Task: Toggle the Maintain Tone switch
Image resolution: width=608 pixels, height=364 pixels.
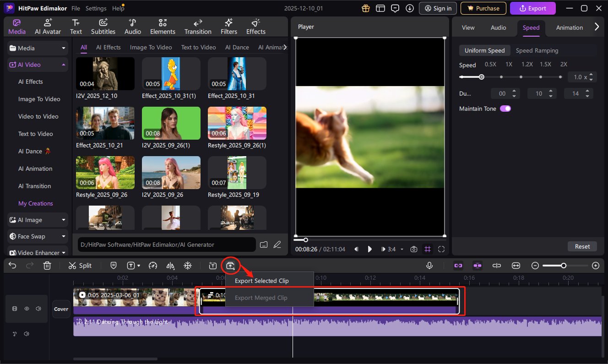Action: pyautogui.click(x=505, y=109)
